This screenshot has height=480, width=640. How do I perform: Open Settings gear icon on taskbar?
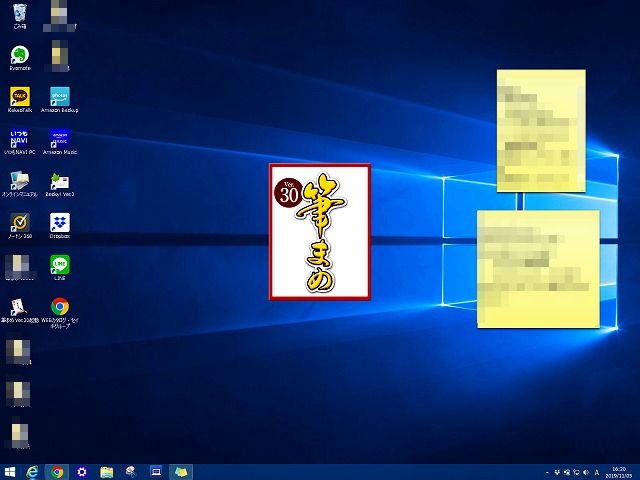tap(82, 472)
